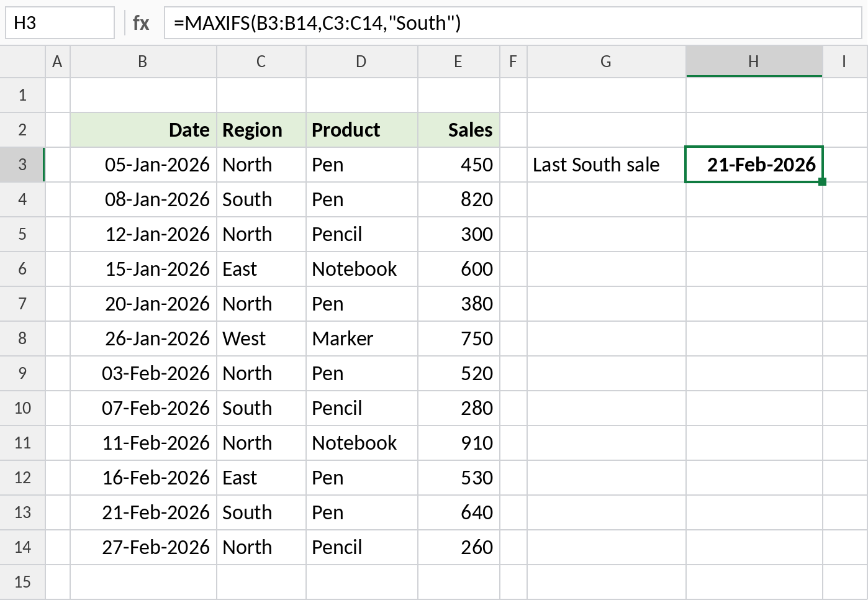Click the formula bar with MAXIFS formula

pos(513,23)
